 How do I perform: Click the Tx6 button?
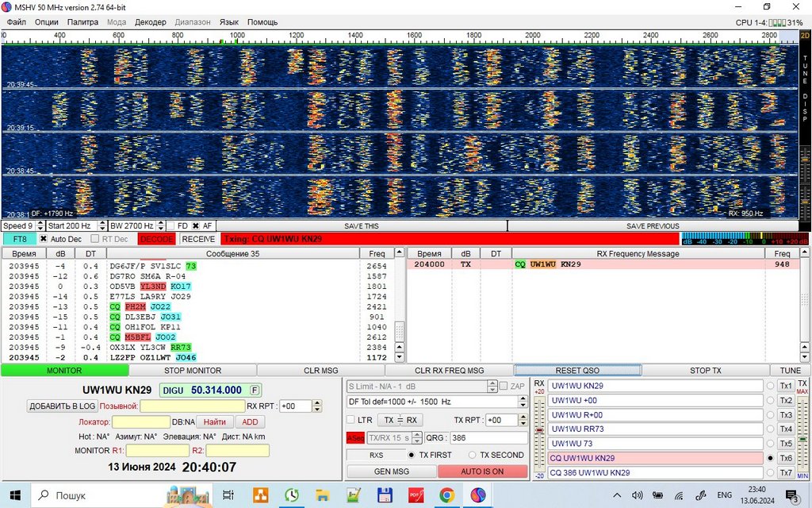[786, 458]
